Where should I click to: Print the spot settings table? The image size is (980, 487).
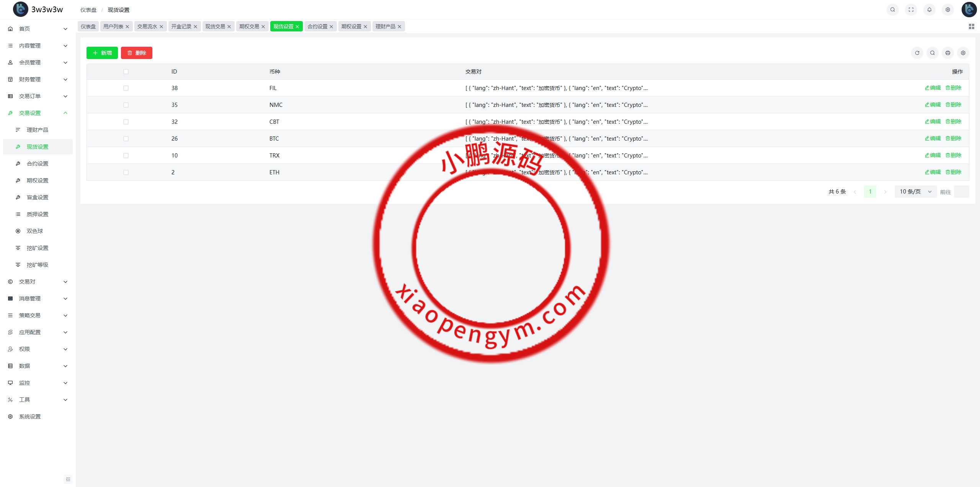tap(948, 53)
